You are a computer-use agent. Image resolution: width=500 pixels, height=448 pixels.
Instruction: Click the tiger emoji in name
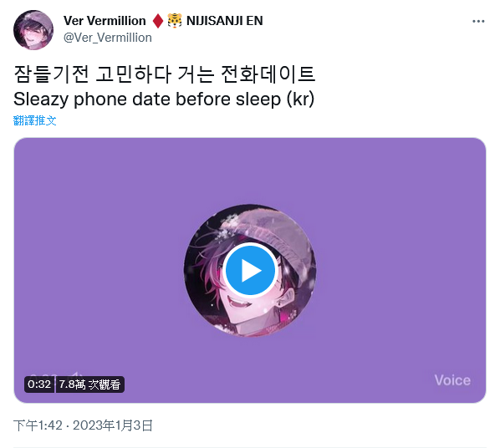click(x=175, y=21)
